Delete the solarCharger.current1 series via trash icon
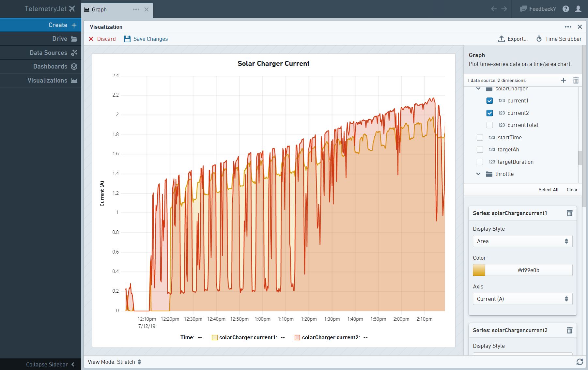Image resolution: width=588 pixels, height=370 pixels. 569,213
